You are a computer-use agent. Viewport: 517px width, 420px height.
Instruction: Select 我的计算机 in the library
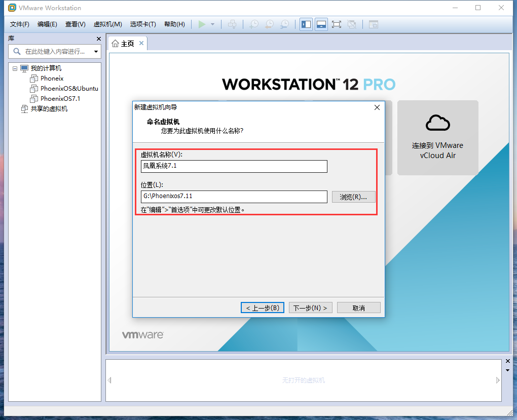point(46,68)
